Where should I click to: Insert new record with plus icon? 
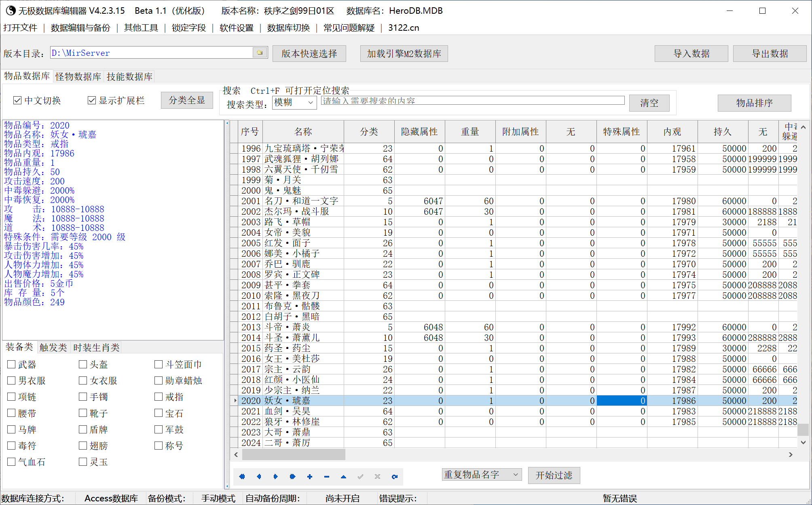click(310, 477)
